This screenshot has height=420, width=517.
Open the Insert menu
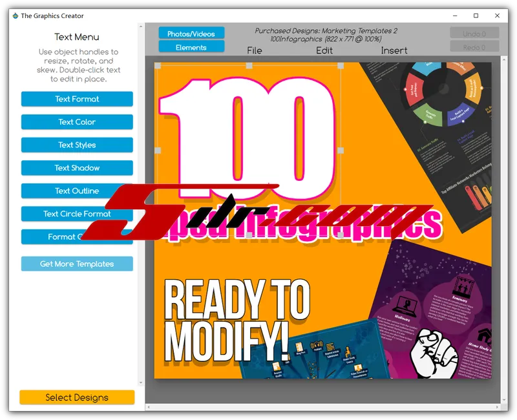(394, 50)
